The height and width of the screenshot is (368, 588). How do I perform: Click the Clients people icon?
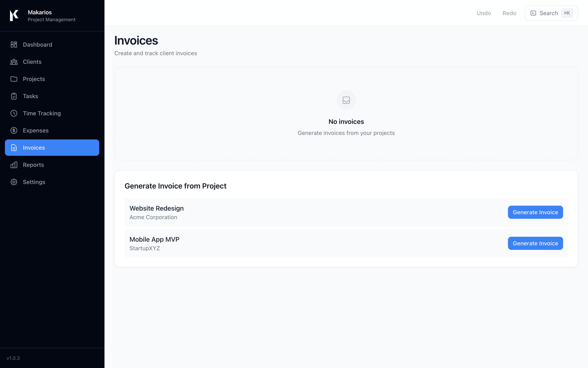coord(14,62)
